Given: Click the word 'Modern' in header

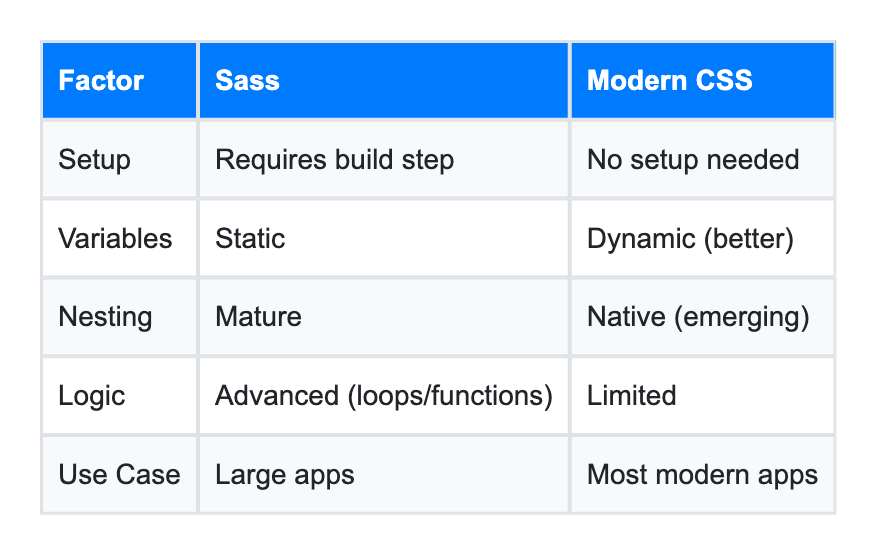Looking at the screenshot, I should coord(637,81).
